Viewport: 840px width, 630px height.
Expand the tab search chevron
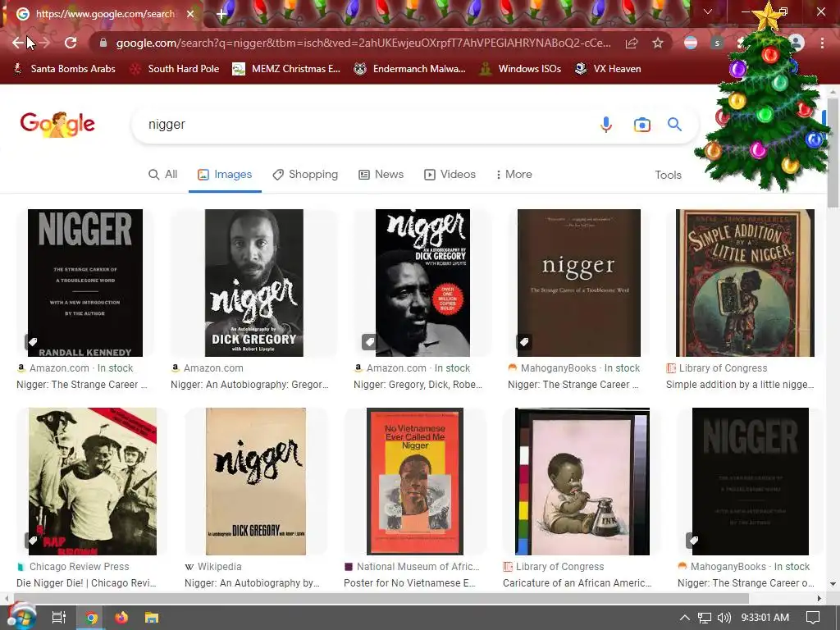pyautogui.click(x=708, y=11)
